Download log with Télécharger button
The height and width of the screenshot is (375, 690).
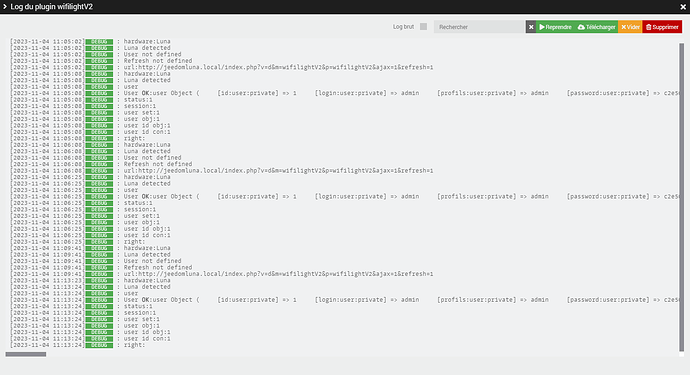click(596, 27)
